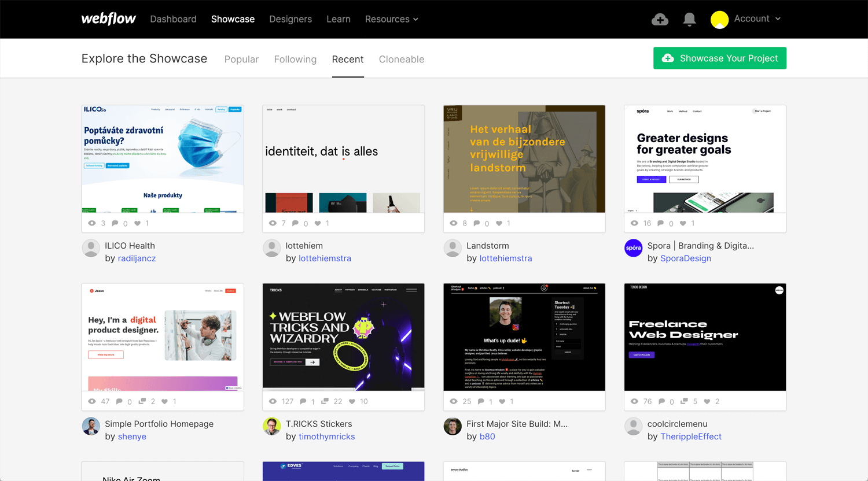This screenshot has height=481, width=868.
Task: Open the EDVES project thumbnail
Action: click(344, 471)
